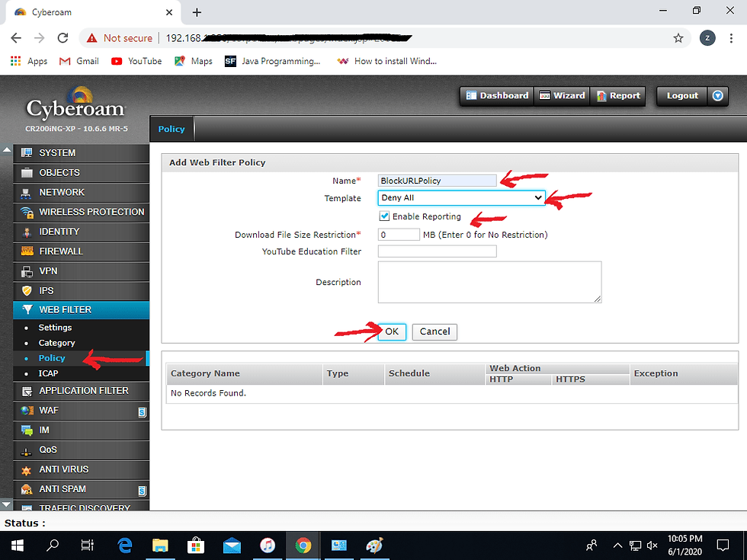Select the Policy tab
The height and width of the screenshot is (560, 747).
click(172, 129)
